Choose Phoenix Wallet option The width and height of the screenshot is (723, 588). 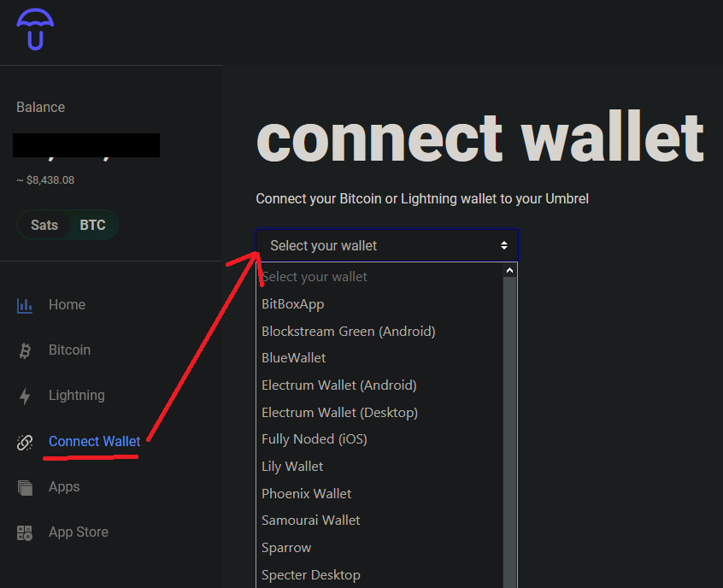point(379,493)
